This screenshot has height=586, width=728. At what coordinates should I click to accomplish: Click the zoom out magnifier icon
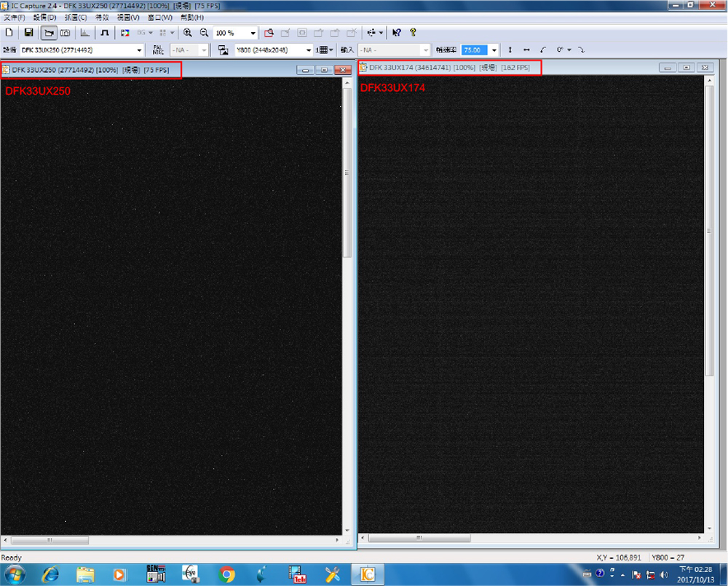204,33
